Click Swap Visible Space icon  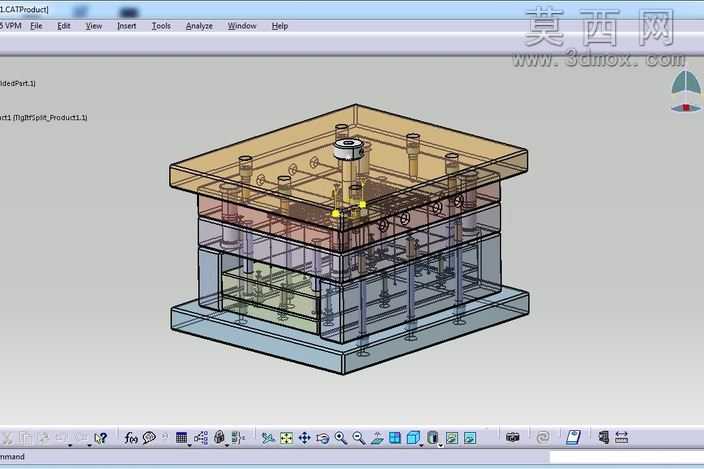[470, 438]
